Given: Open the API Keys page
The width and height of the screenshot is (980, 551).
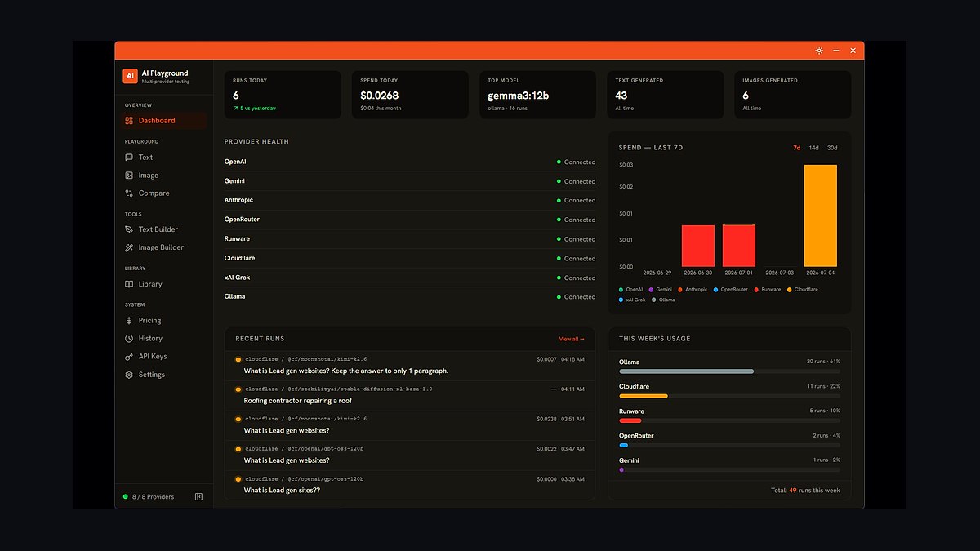Looking at the screenshot, I should (x=163, y=357).
